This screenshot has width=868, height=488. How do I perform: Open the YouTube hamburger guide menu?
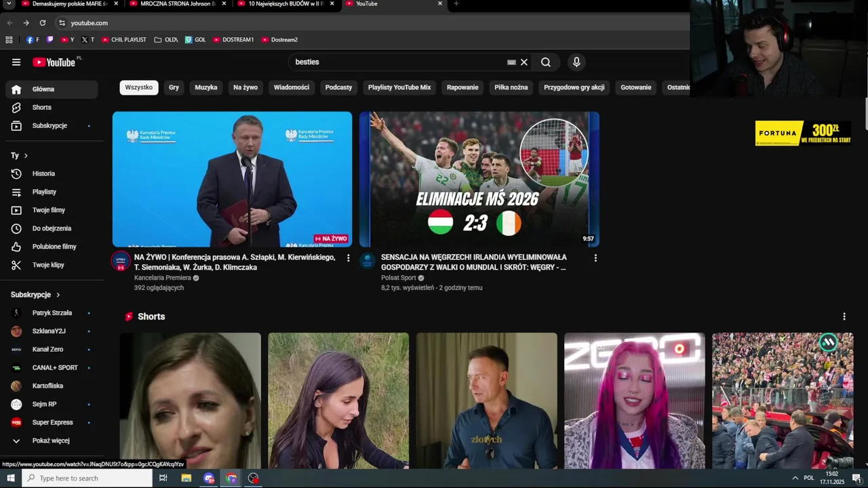(16, 62)
